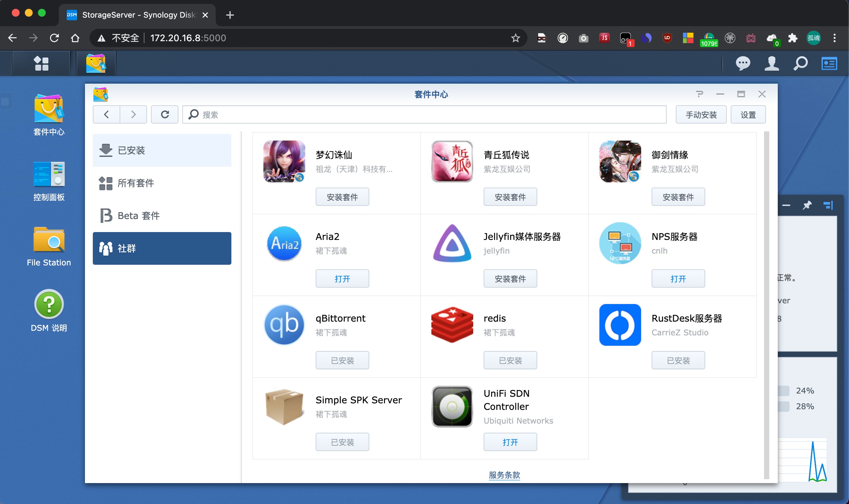Open the Aria2 package icon

[284, 243]
